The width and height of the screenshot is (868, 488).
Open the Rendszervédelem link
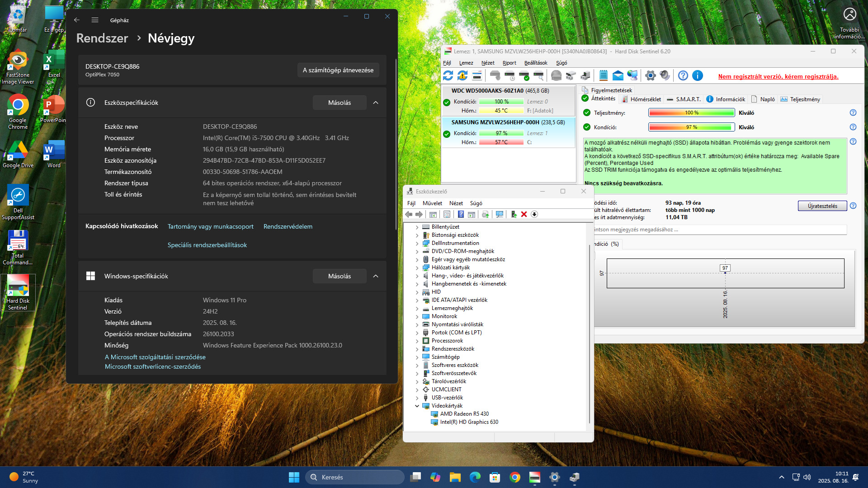tap(288, 226)
